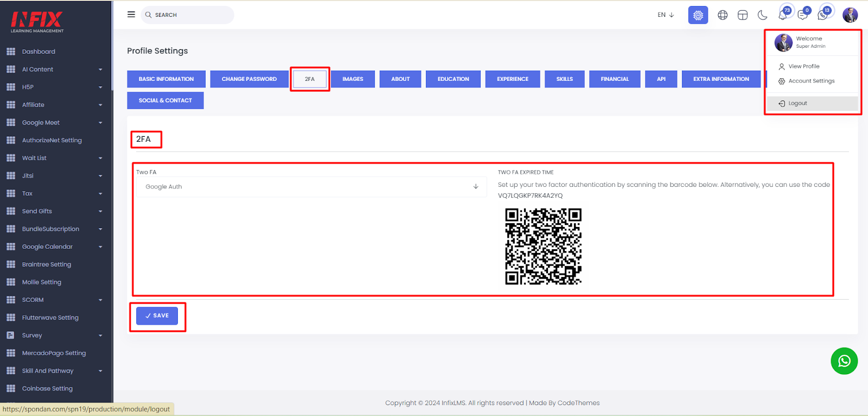
Task: Click the layout panel icon in header
Action: (x=743, y=15)
